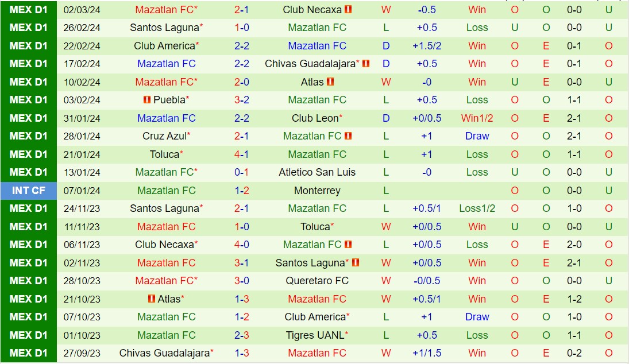Screen dimensions: 629x364
Task: Click red card icon beside Club Necaxa, 02/03/24
Action: [x=348, y=10]
